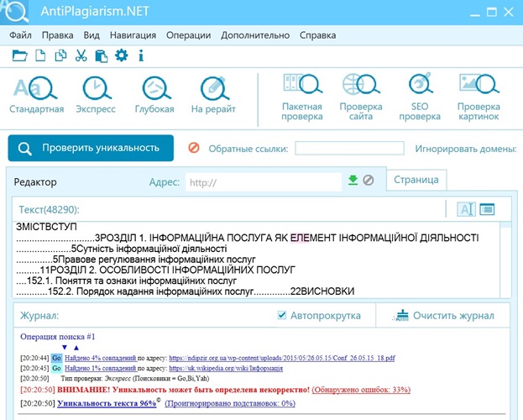Open the Справка menu
523x420 pixels.
[x=318, y=35]
